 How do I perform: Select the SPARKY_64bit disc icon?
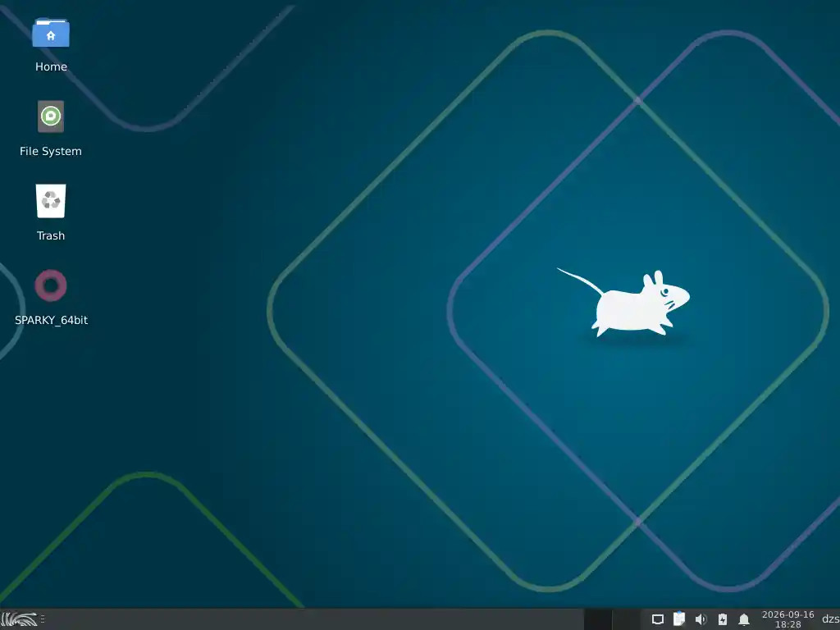[51, 285]
